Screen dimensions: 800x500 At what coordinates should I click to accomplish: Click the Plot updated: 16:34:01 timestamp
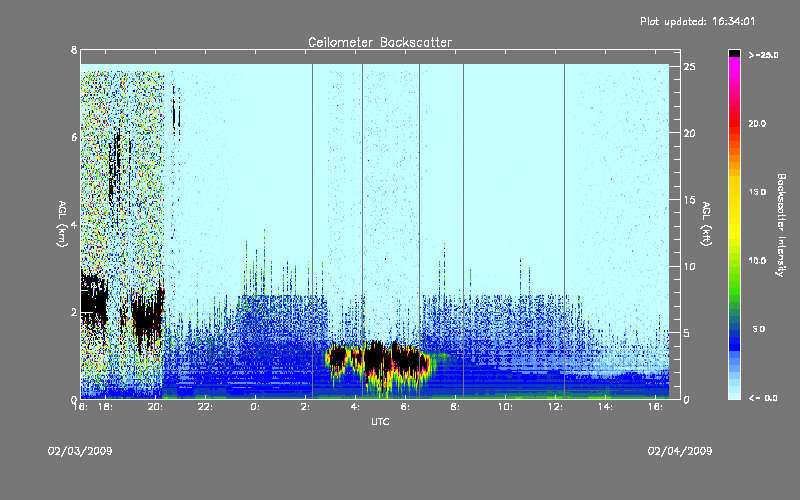[697, 21]
